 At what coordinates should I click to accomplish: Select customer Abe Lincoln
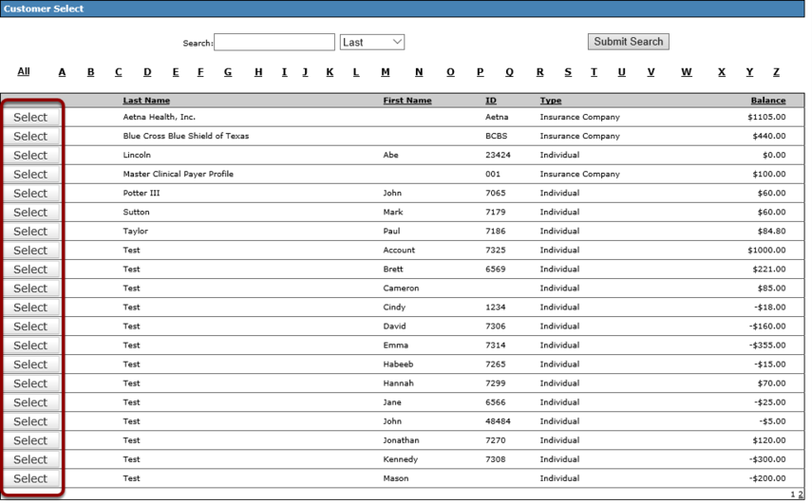point(30,156)
